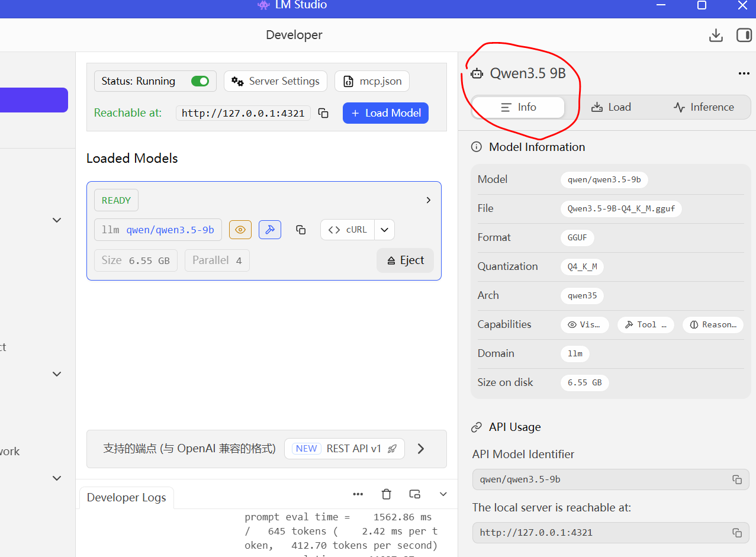
Task: Copy the loaded model identifier qwen/qwen3.5-9b
Action: point(301,230)
